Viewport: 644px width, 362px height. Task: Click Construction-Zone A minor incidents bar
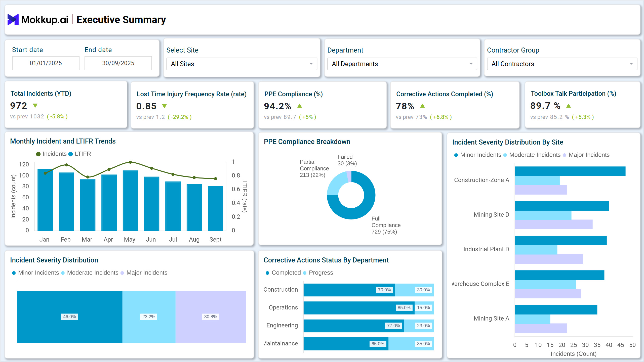click(x=570, y=171)
